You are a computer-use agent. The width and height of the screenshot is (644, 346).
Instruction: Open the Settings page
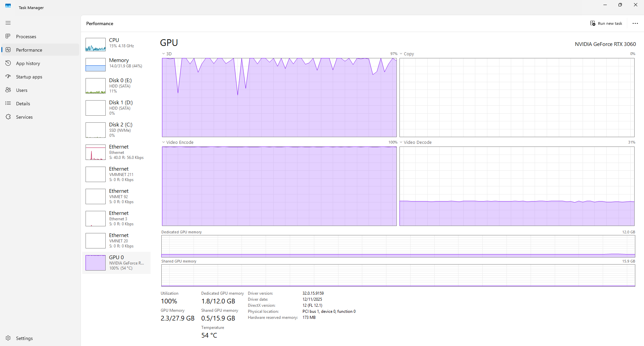40,338
